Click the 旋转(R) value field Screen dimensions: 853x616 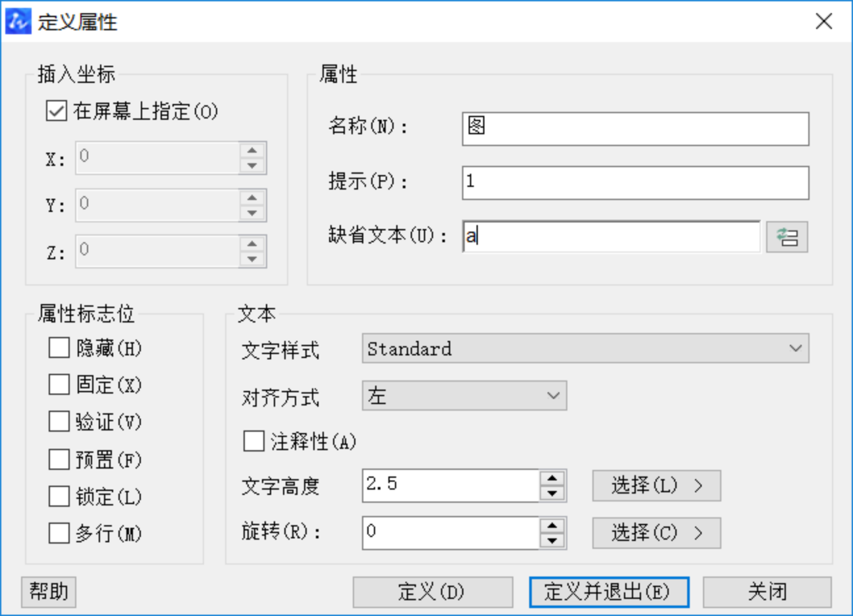click(451, 532)
